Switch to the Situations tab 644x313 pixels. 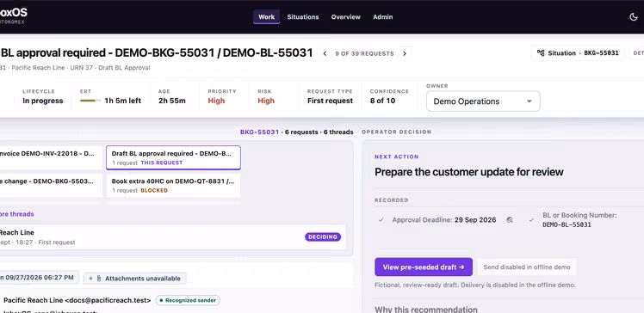[303, 17]
